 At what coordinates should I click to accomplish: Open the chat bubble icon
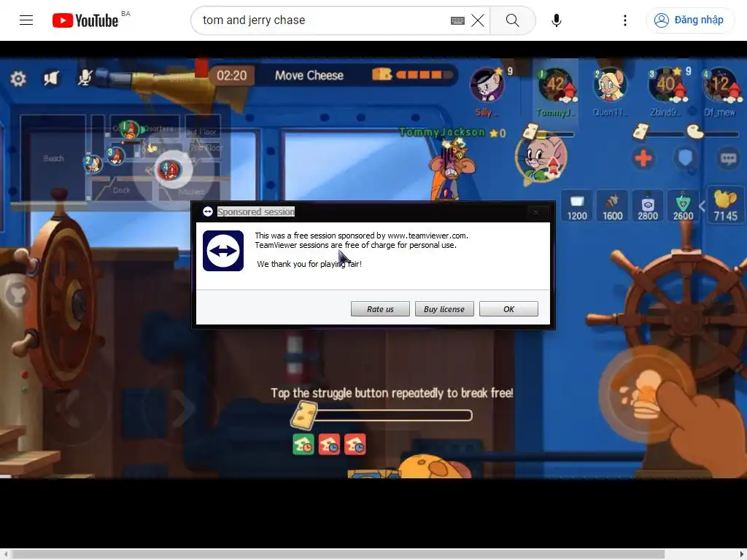click(728, 158)
